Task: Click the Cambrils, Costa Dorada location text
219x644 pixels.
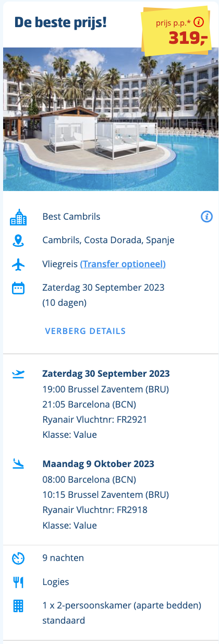Action: tap(108, 241)
